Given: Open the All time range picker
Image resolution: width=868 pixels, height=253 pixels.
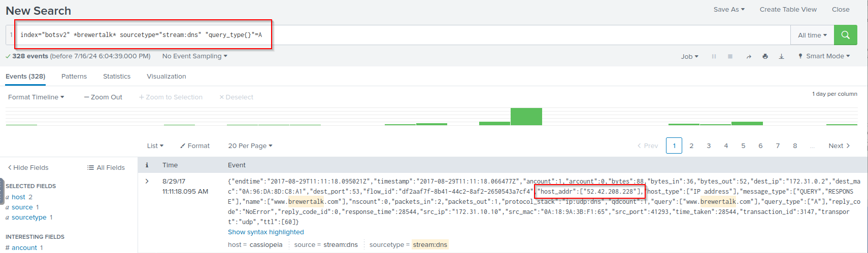Looking at the screenshot, I should coord(812,35).
